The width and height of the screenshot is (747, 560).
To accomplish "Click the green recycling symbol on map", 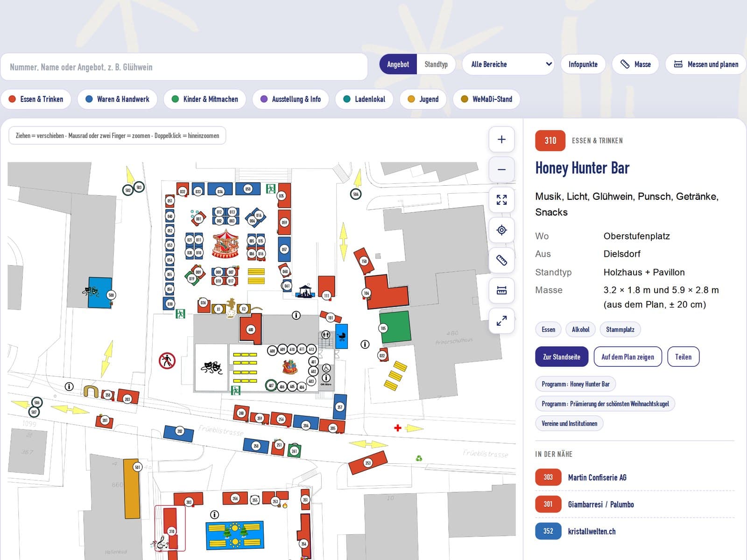I will [419, 458].
